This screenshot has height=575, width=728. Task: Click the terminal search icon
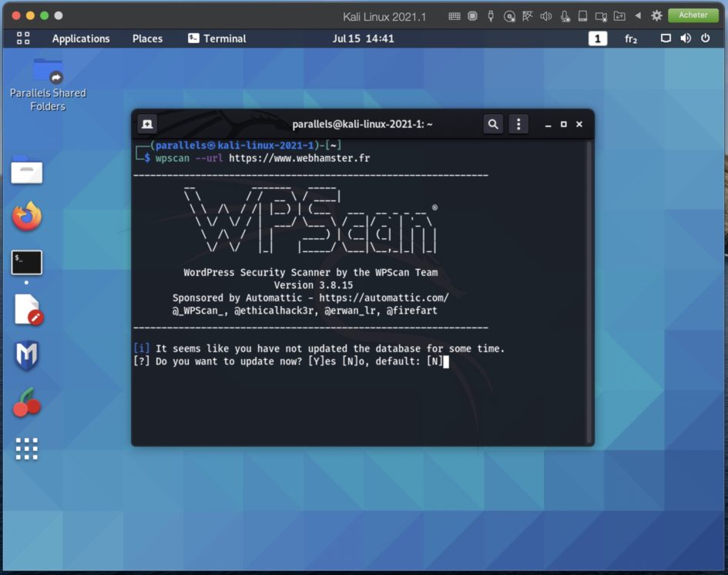tap(493, 124)
